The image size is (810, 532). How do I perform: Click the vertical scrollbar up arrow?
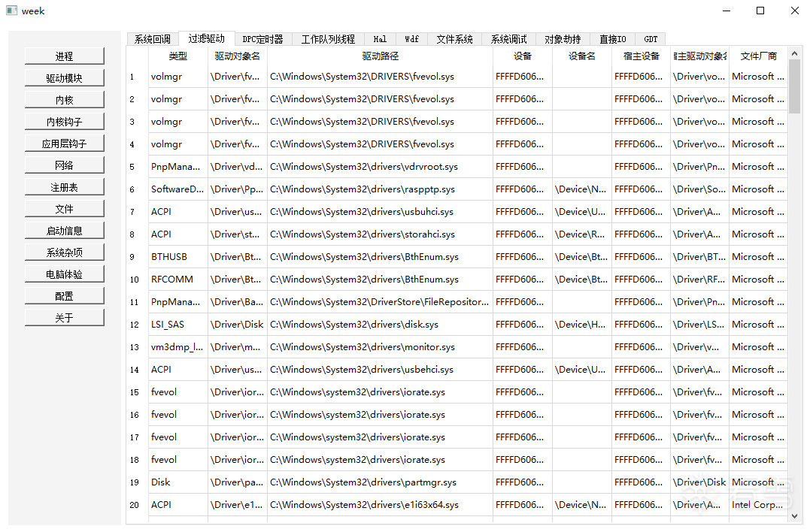tap(794, 52)
